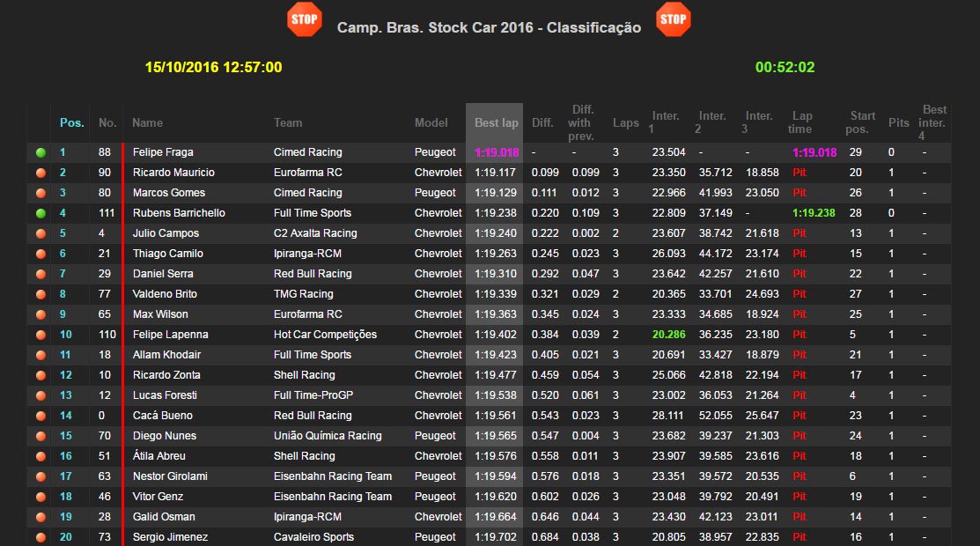This screenshot has height=546, width=980.
Task: Sort by the Team column header
Action: click(288, 122)
